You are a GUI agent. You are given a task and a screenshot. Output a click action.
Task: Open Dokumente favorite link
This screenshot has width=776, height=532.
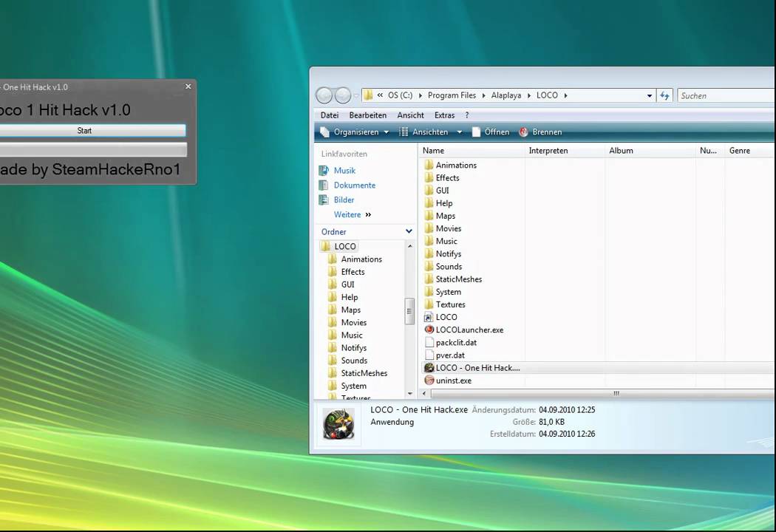[x=354, y=185]
